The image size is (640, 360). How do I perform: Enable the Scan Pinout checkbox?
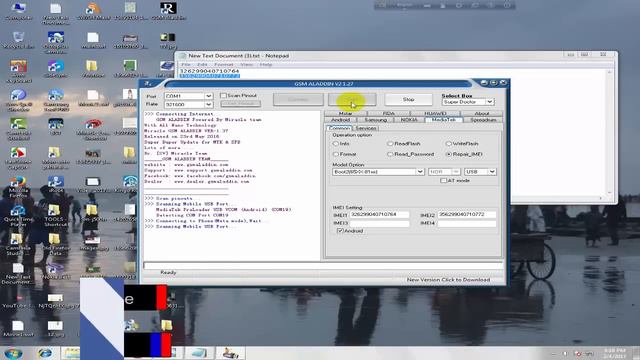(223, 96)
